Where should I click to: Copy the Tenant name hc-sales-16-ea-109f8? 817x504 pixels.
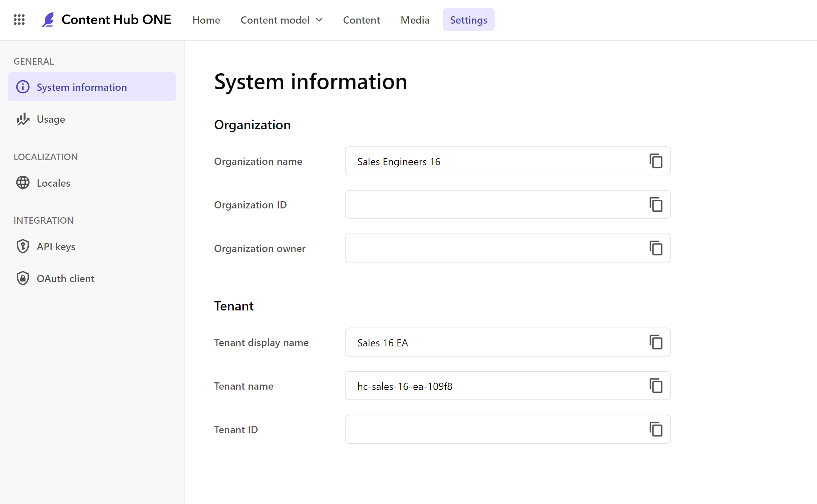[x=656, y=386]
